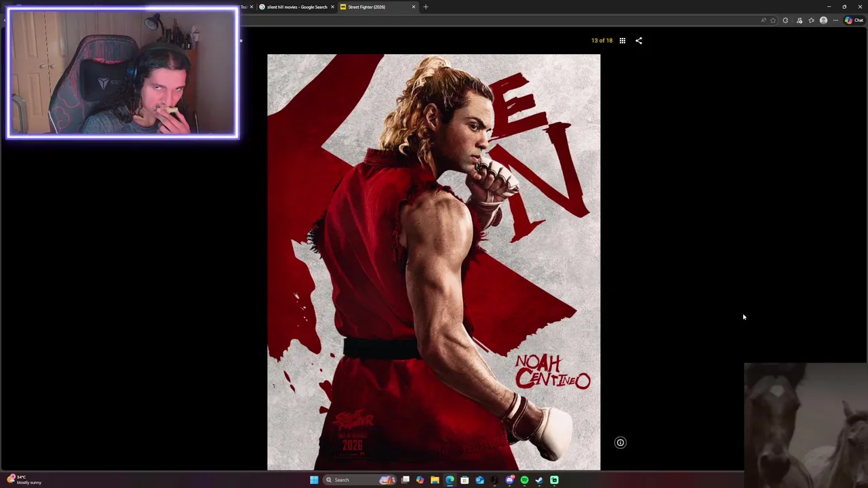Click the taskbar Search box

360,480
